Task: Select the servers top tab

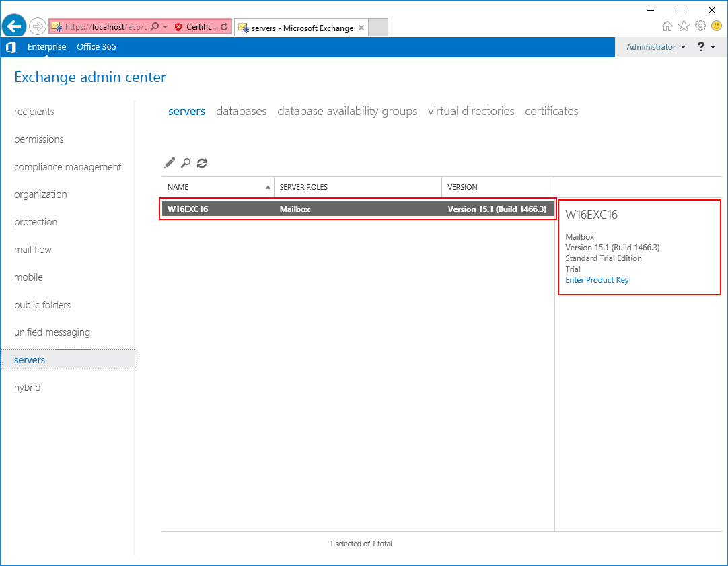Action: point(186,111)
